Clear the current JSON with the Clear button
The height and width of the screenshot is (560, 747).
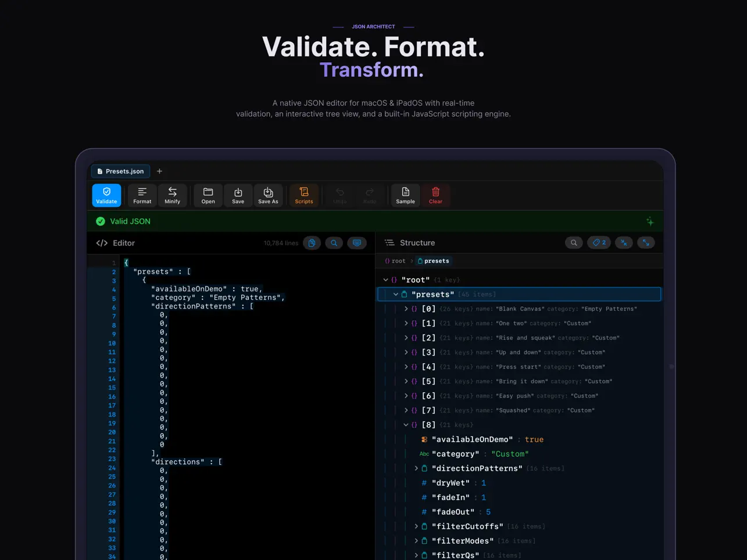pos(435,195)
